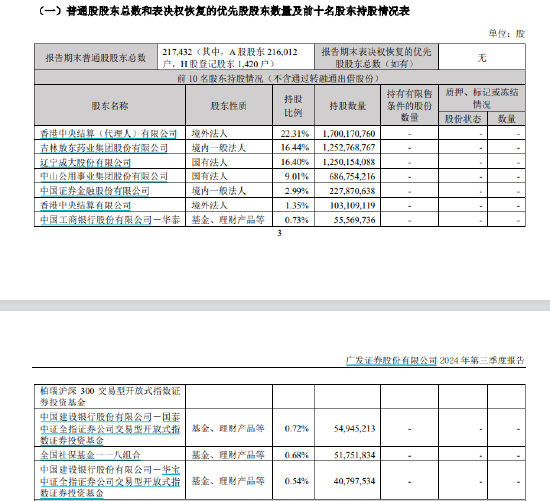The height and width of the screenshot is (501, 550).
Task: Select share count 1,252,768,767
Action: tap(349, 148)
